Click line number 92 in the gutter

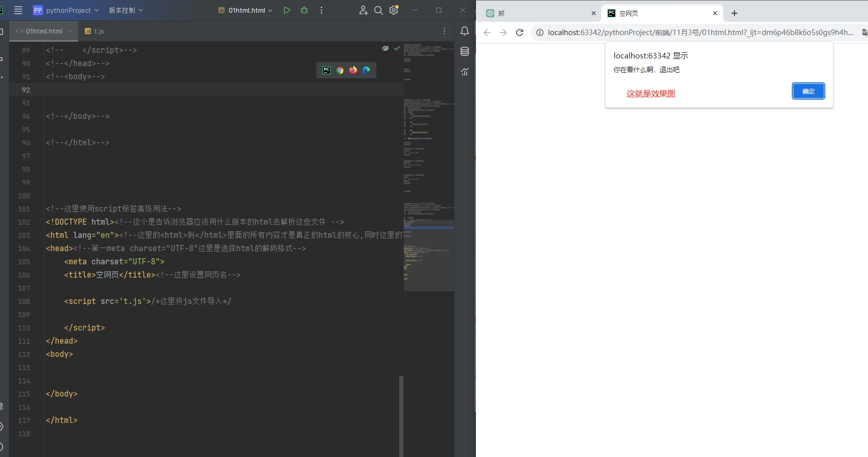coord(26,90)
